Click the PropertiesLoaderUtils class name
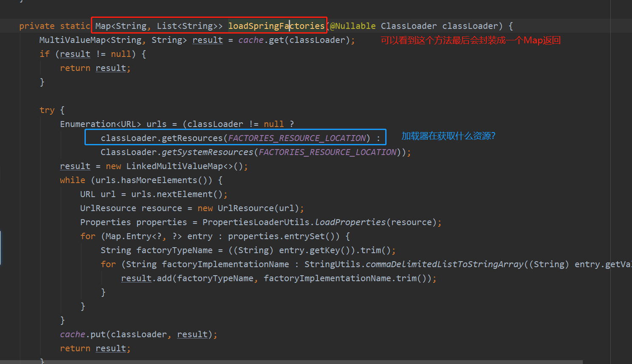The width and height of the screenshot is (632, 364). [x=256, y=222]
